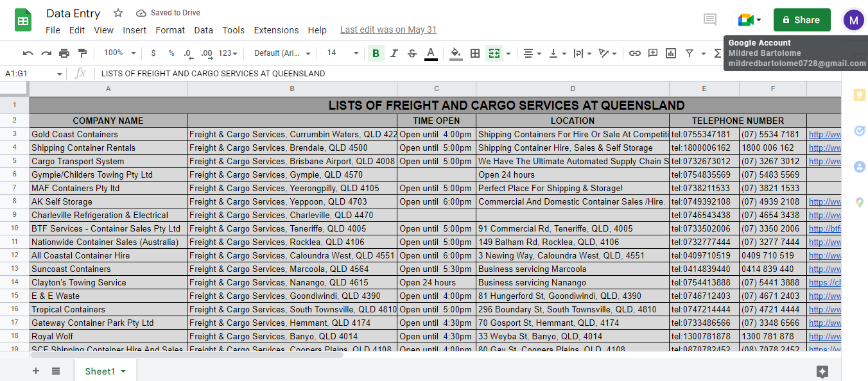
Task: Click the undo arrow
Action: point(28,53)
